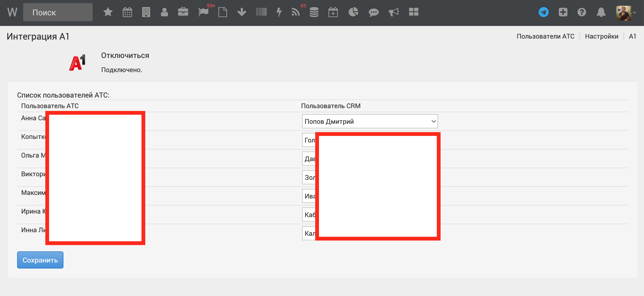This screenshot has height=296, width=644.
Task: Click the flag icon with 99+ badge
Action: (203, 12)
